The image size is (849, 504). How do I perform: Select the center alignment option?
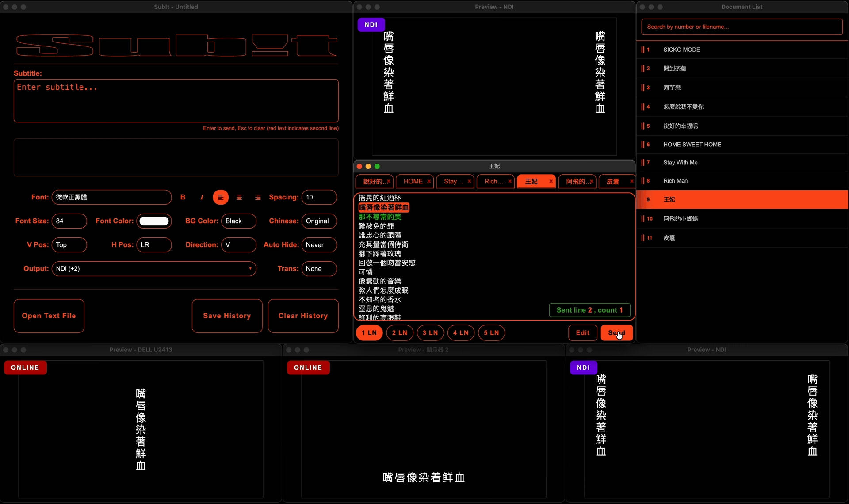(239, 197)
